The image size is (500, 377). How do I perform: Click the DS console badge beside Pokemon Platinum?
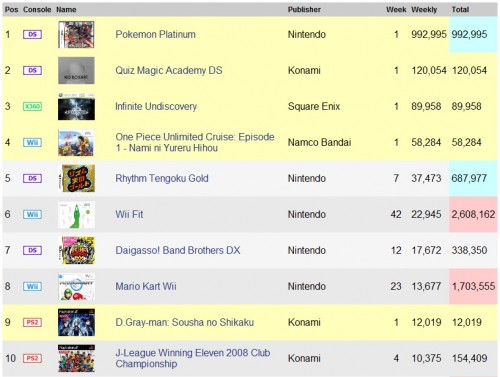point(32,34)
